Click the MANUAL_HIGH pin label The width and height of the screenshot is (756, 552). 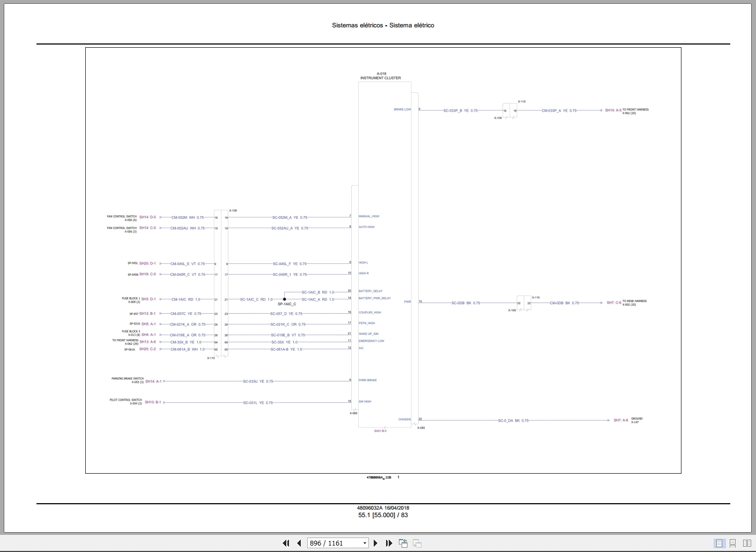pyautogui.click(x=369, y=216)
